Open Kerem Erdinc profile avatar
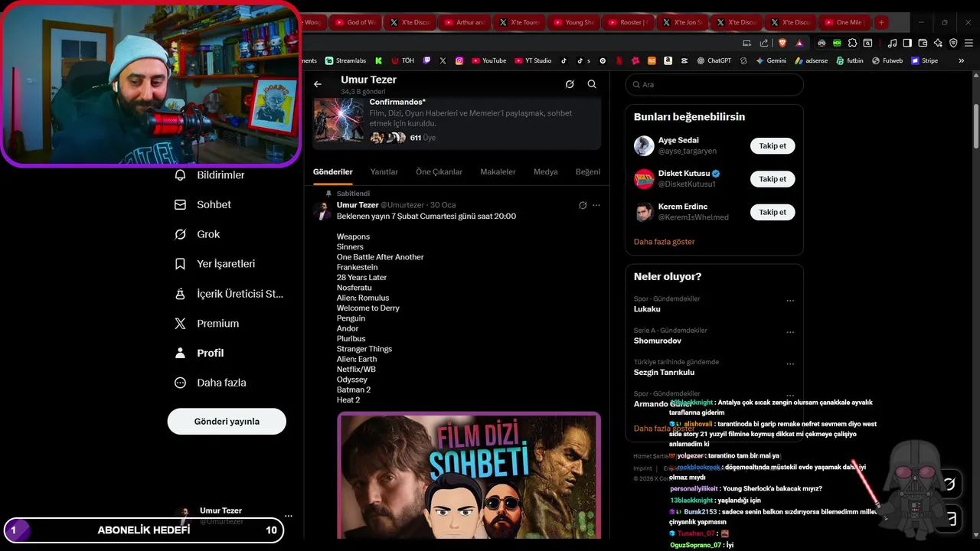Image resolution: width=980 pixels, height=551 pixels. pos(644,212)
